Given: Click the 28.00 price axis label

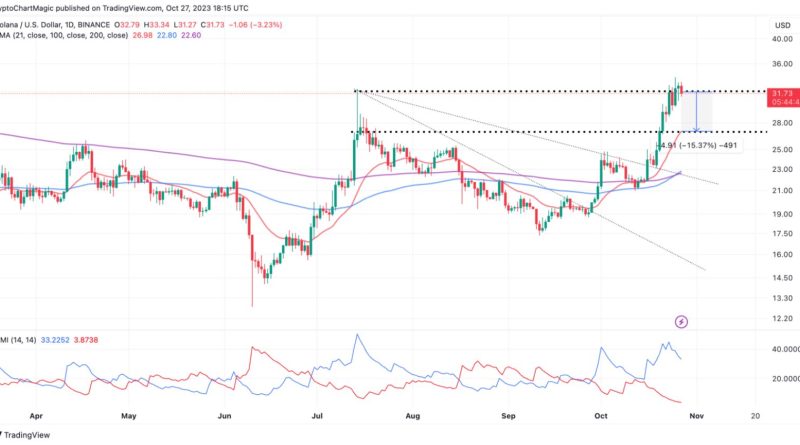Looking at the screenshot, I should (782, 123).
